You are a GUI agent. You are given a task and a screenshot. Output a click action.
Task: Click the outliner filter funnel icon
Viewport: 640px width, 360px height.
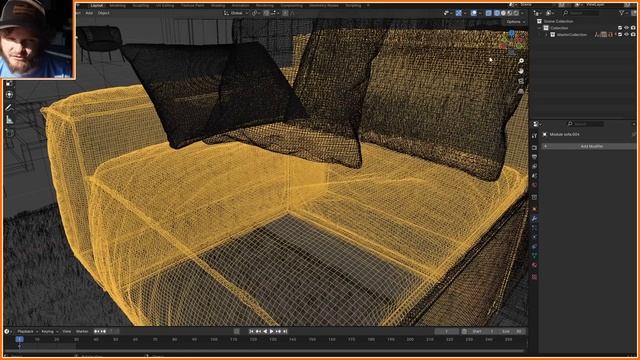[622, 13]
